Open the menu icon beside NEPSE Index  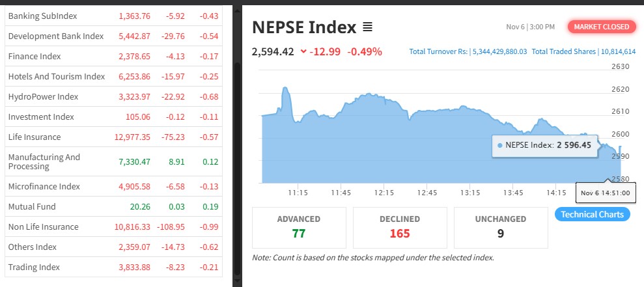367,27
